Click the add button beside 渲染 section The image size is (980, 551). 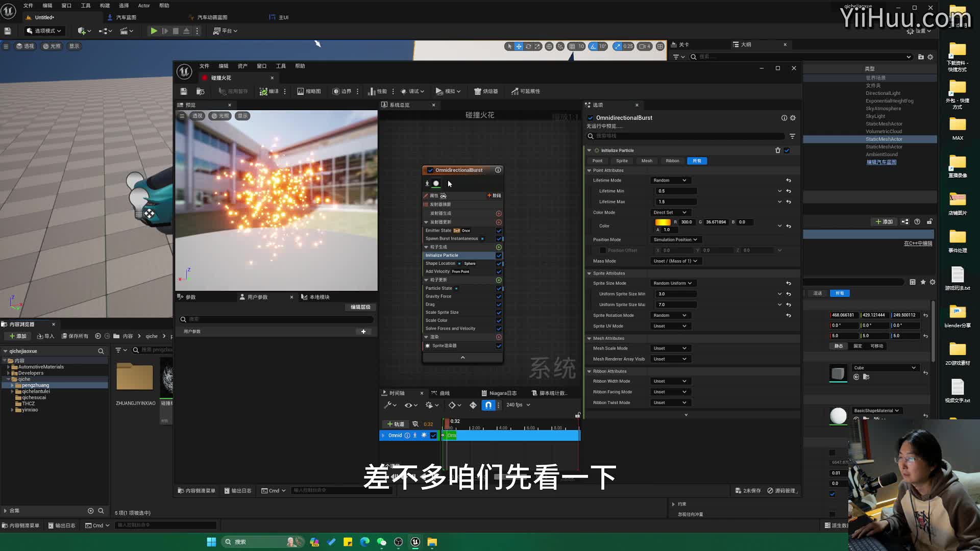(x=499, y=337)
